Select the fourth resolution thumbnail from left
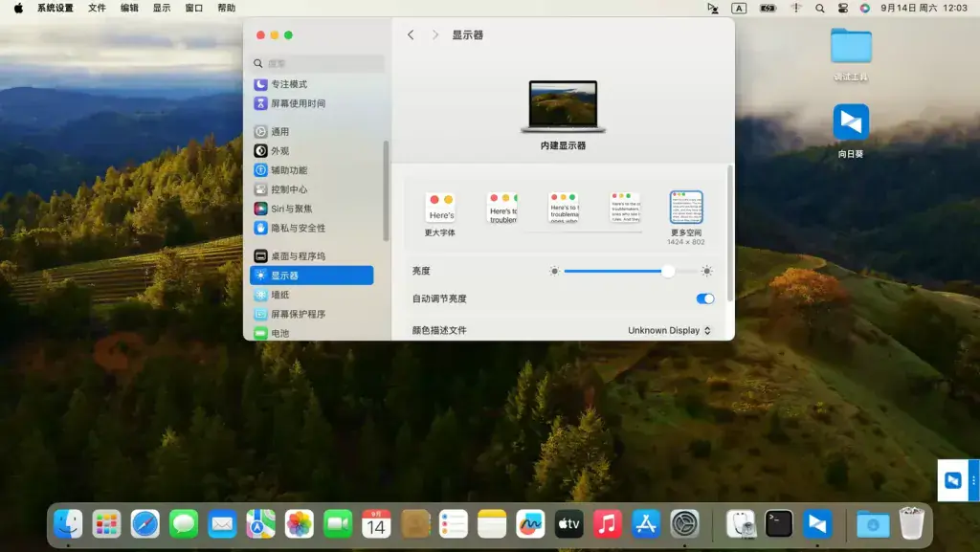980x552 pixels. pyautogui.click(x=625, y=208)
